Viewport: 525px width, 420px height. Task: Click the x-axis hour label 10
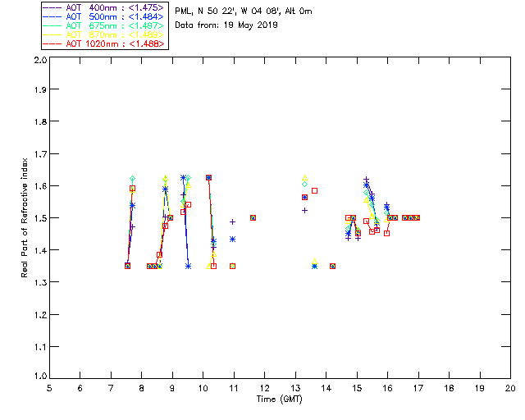[203, 388]
